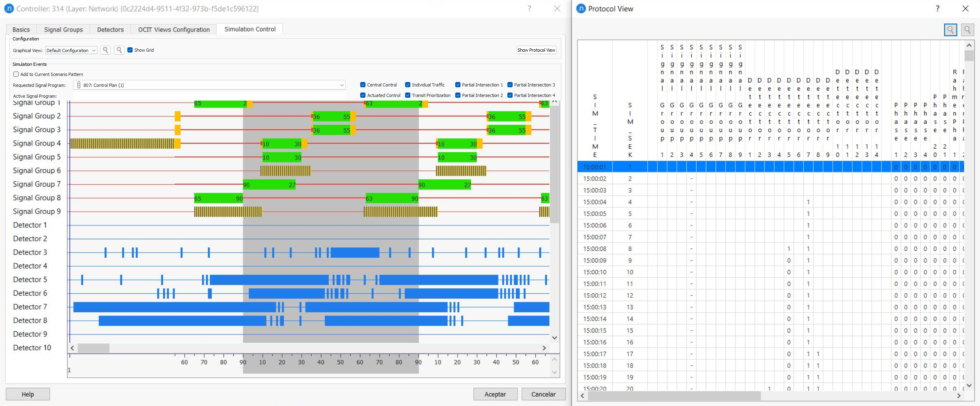Click the Show Protocol View button

pyautogui.click(x=536, y=50)
